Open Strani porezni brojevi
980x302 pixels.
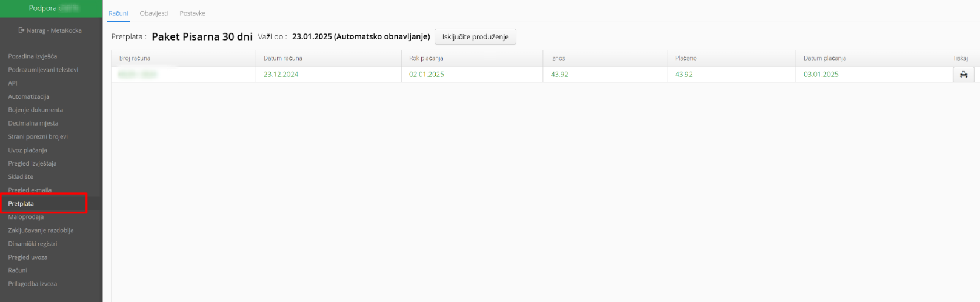click(x=38, y=136)
